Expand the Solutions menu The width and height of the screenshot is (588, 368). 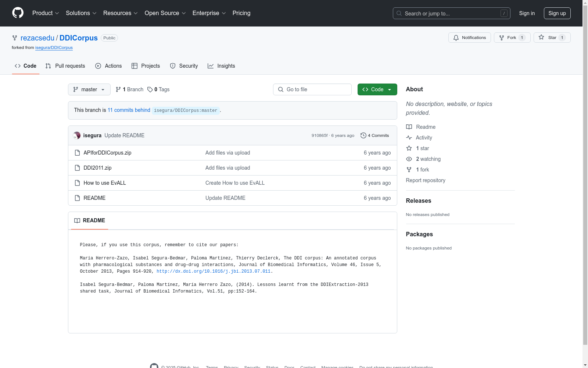(81, 13)
